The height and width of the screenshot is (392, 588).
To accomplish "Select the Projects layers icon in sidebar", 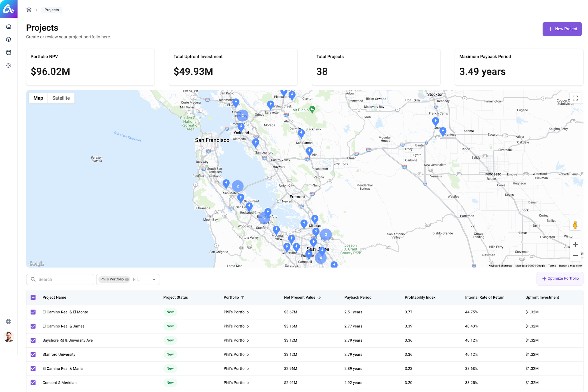I will (x=9, y=39).
